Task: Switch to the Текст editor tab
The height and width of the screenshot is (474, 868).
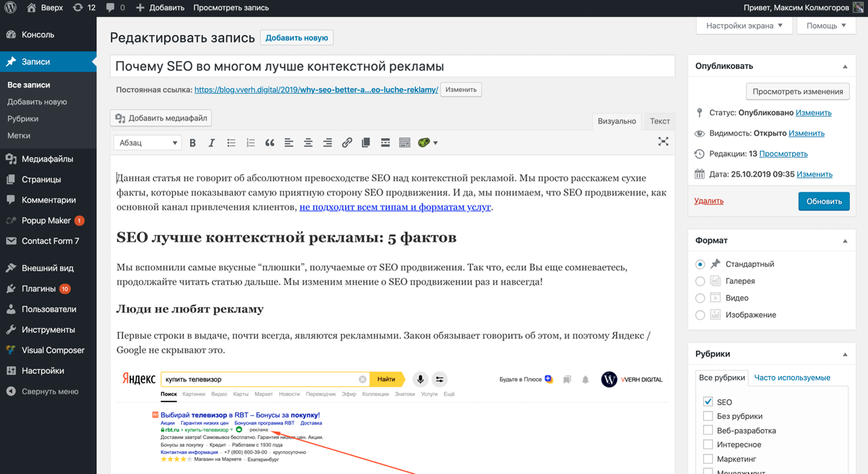Action: point(659,121)
